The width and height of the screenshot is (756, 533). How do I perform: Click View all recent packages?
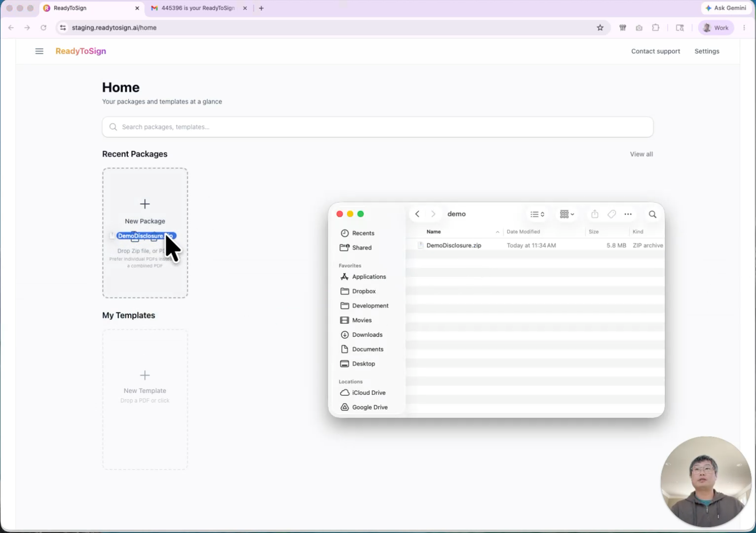(641, 154)
